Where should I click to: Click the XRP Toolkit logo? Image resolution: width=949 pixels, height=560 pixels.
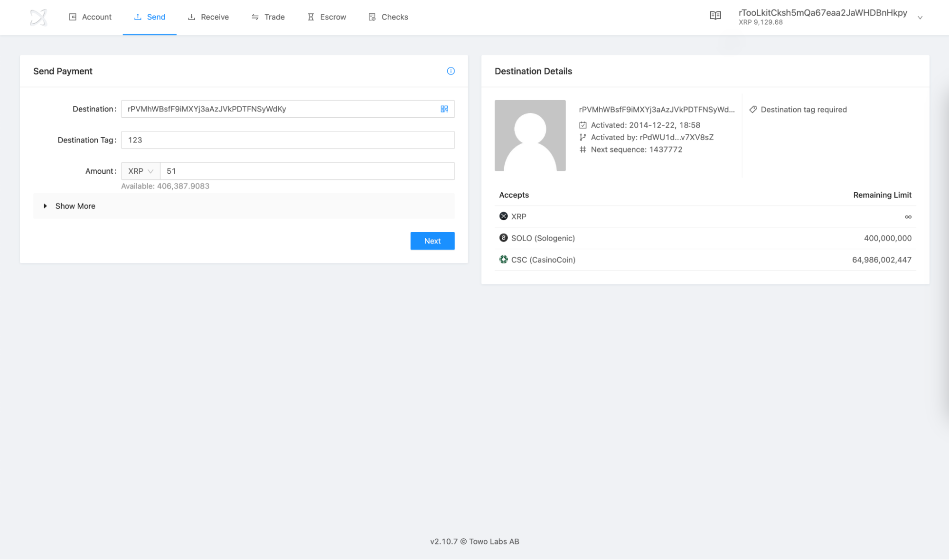coord(38,17)
